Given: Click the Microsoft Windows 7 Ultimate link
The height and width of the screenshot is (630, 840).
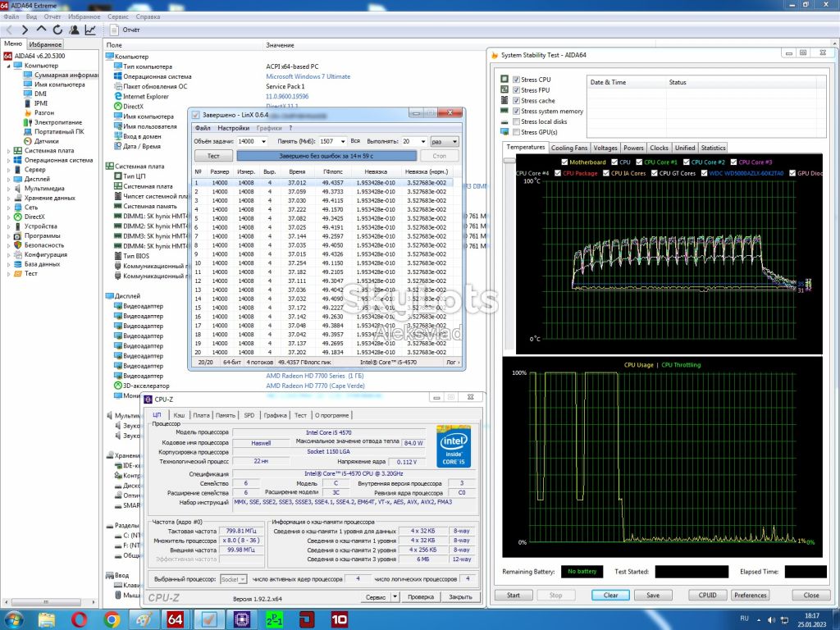Looking at the screenshot, I should pyautogui.click(x=308, y=76).
